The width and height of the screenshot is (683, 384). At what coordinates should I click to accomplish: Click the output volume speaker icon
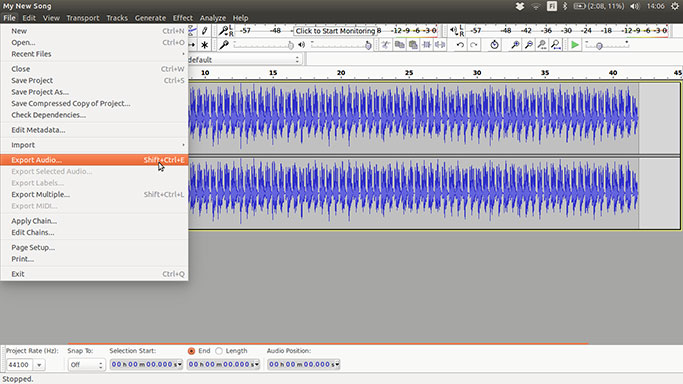point(301,45)
